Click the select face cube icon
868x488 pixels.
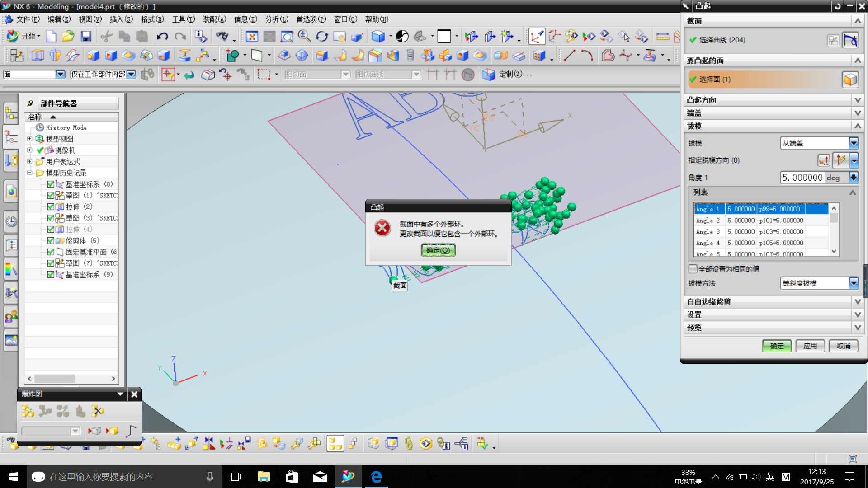coord(850,80)
